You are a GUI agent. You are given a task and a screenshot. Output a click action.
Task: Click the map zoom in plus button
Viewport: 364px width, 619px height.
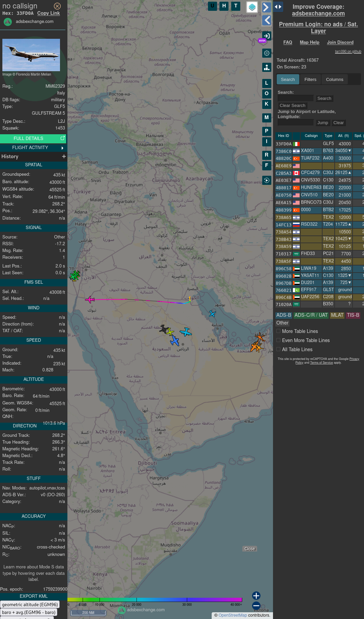point(256,596)
